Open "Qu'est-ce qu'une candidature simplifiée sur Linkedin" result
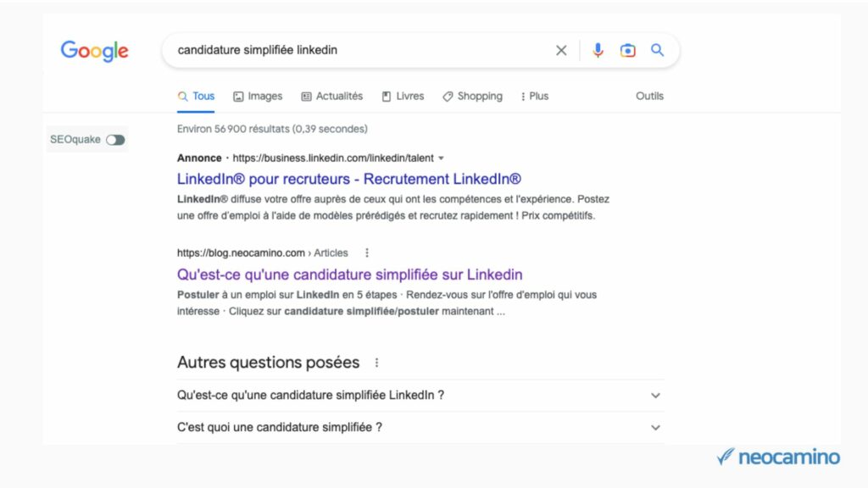The height and width of the screenshot is (488, 868). (350, 274)
